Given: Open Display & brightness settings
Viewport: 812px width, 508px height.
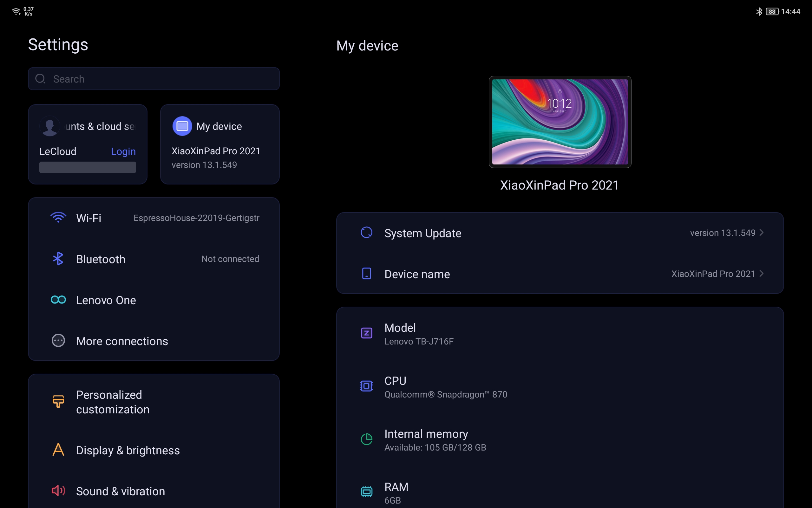Looking at the screenshot, I should coord(154,450).
